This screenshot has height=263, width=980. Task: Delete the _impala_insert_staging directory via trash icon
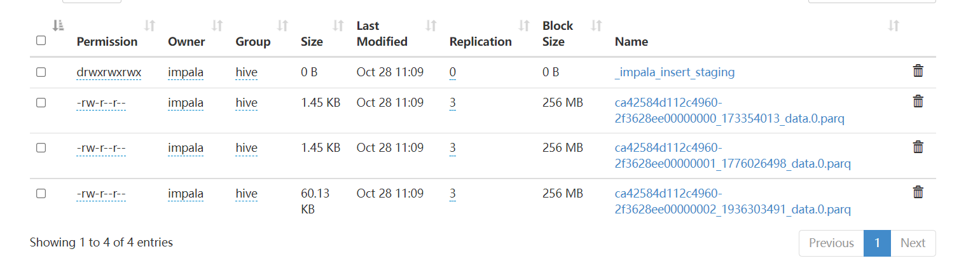pos(918,71)
